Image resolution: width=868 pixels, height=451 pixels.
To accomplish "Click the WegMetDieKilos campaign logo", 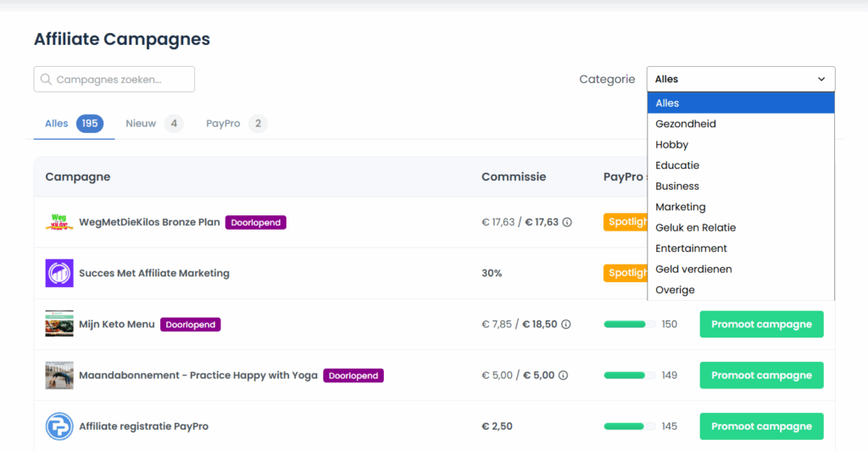I will [59, 222].
